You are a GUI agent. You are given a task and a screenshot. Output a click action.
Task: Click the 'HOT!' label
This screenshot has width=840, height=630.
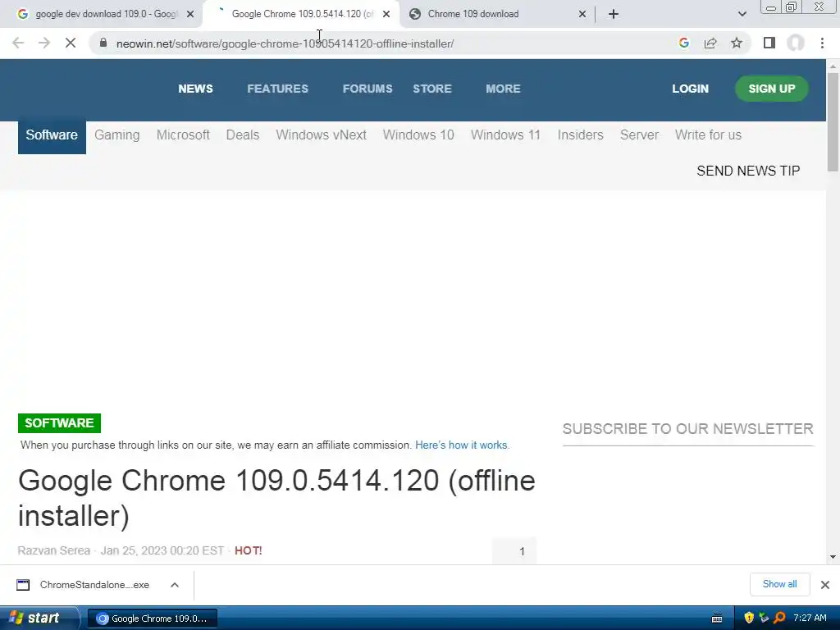click(248, 550)
